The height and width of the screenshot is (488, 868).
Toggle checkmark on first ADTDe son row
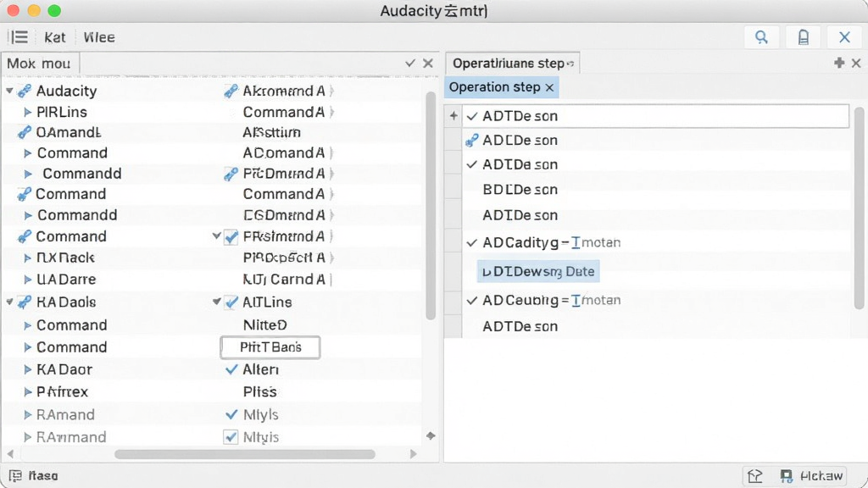point(472,116)
